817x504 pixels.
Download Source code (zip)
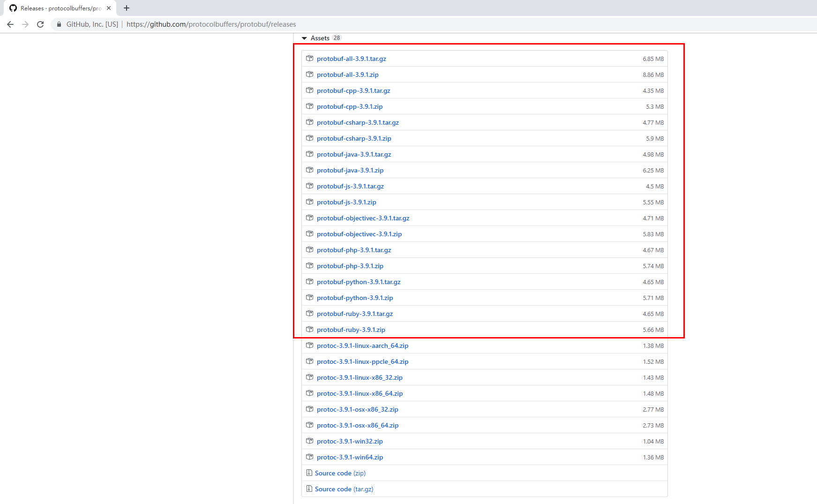tap(340, 473)
